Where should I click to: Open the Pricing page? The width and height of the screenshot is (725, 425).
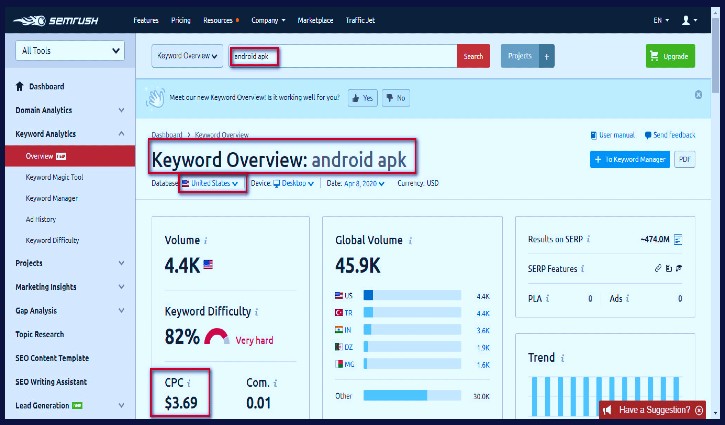(x=181, y=20)
